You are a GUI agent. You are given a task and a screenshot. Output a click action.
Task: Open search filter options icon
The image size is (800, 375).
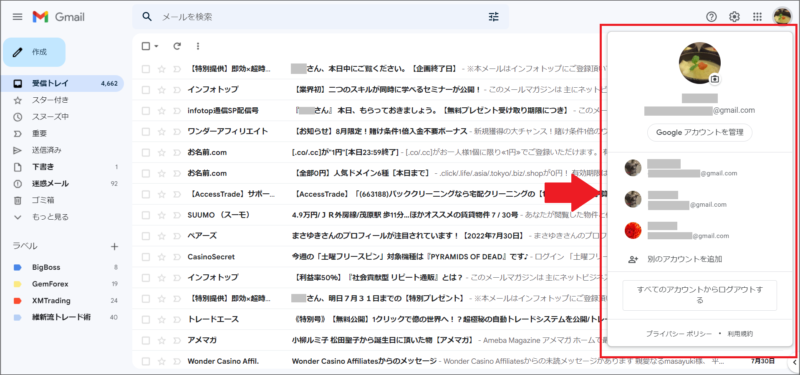pos(493,17)
